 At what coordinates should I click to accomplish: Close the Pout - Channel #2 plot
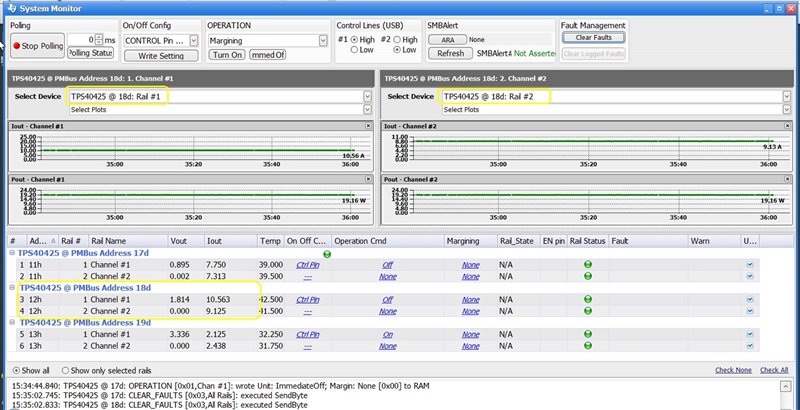789,179
